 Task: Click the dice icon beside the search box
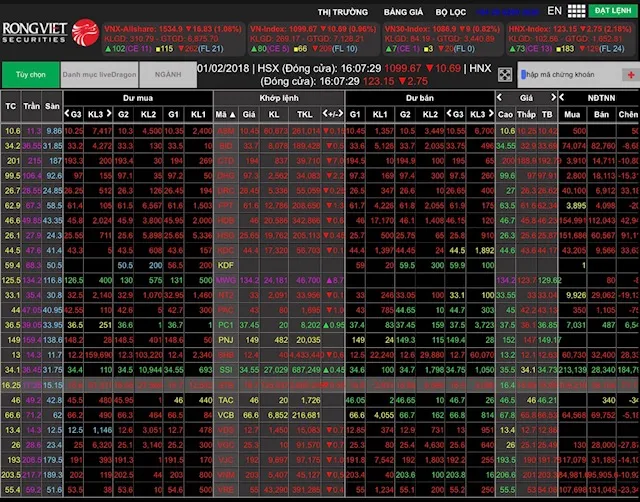(506, 74)
